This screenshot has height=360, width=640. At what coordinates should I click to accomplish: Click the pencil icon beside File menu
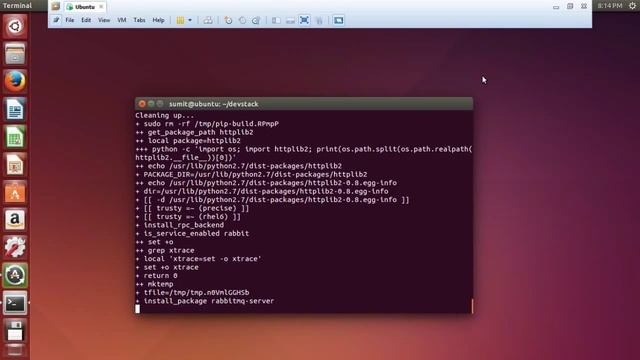point(56,20)
